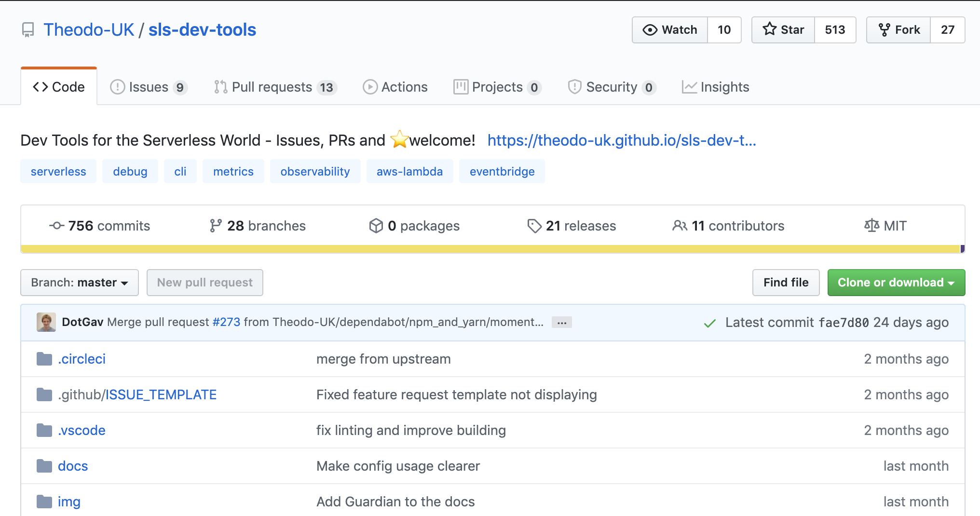
Task: Star the sls-dev-tools repository
Action: pos(783,30)
